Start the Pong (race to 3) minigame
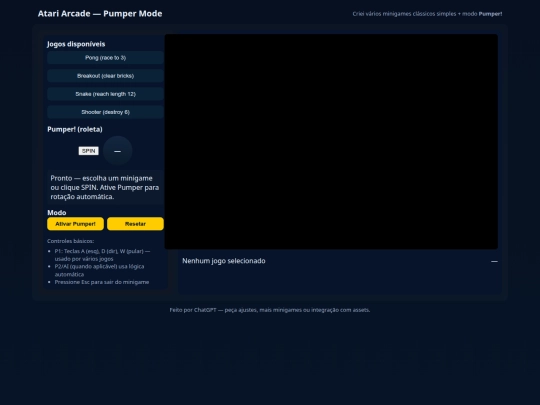 click(x=105, y=58)
